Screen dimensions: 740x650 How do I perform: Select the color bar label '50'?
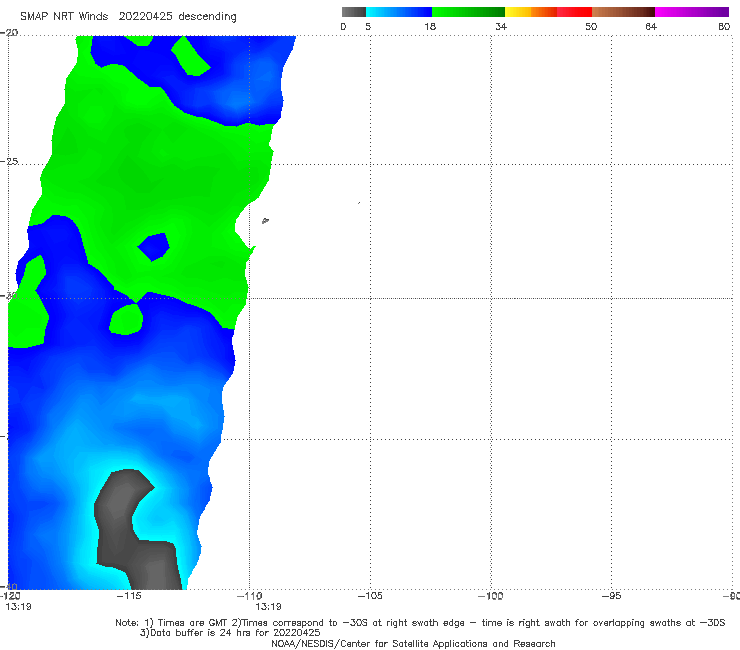tap(591, 26)
